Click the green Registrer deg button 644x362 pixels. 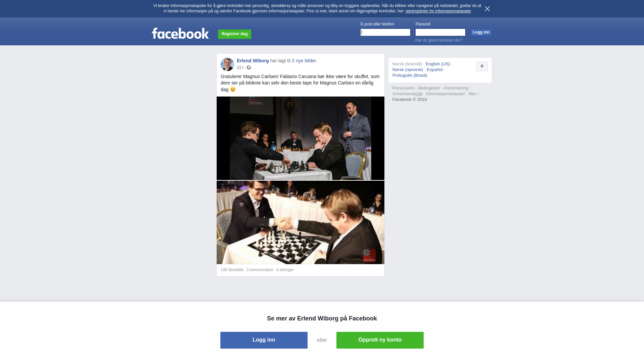point(234,34)
